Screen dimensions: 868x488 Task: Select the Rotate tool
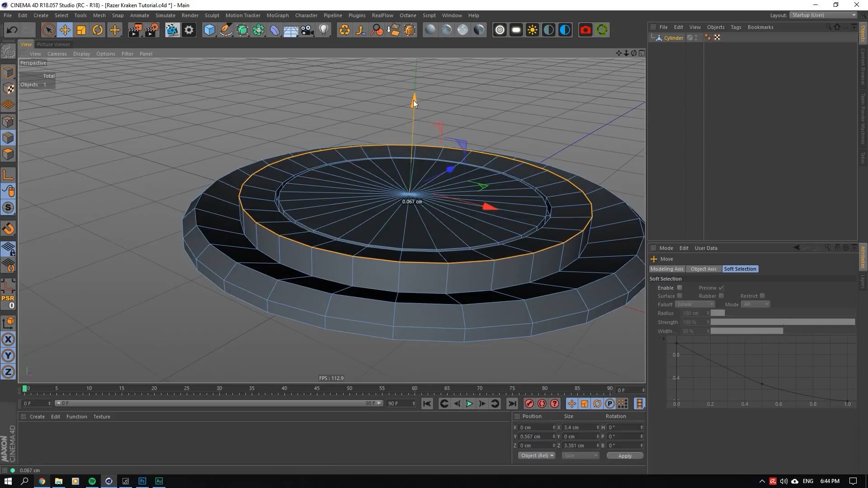point(98,30)
